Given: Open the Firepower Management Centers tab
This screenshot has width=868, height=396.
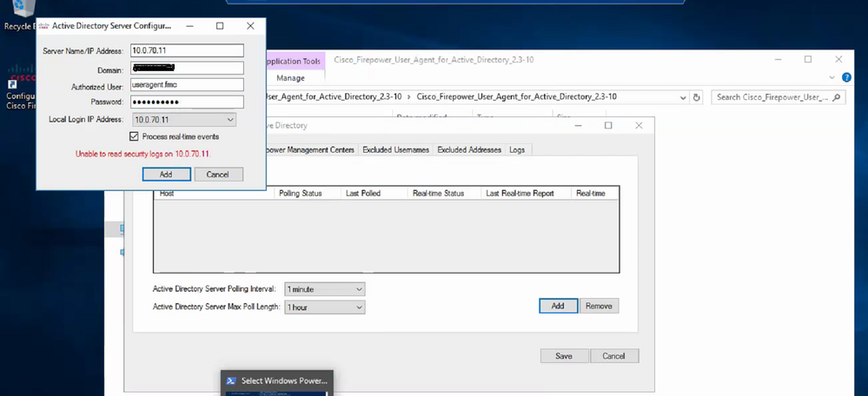Looking at the screenshot, I should 311,150.
